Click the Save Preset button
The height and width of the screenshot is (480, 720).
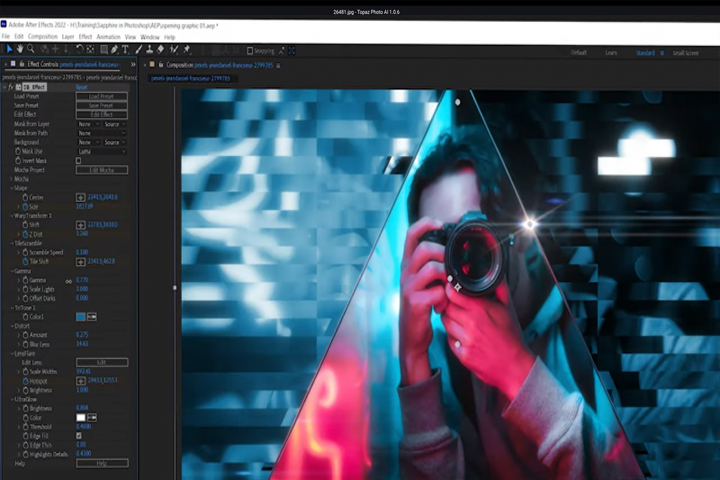click(x=101, y=106)
